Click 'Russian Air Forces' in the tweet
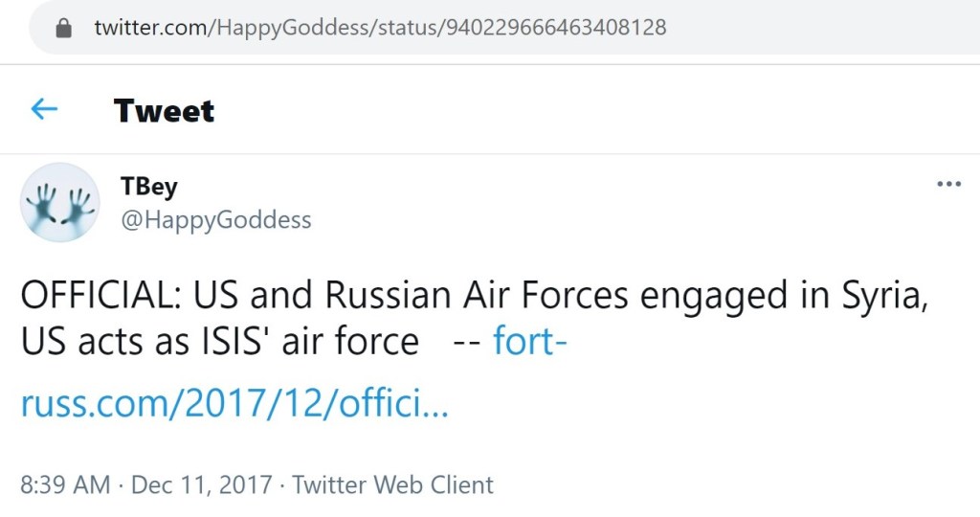The image size is (980, 517). [x=478, y=296]
